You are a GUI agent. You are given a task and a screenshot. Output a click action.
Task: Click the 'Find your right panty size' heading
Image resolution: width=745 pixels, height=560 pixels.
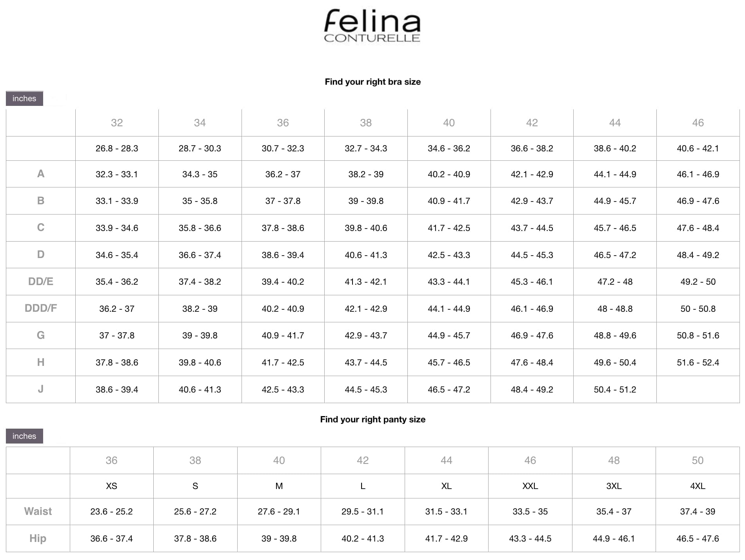click(372, 420)
